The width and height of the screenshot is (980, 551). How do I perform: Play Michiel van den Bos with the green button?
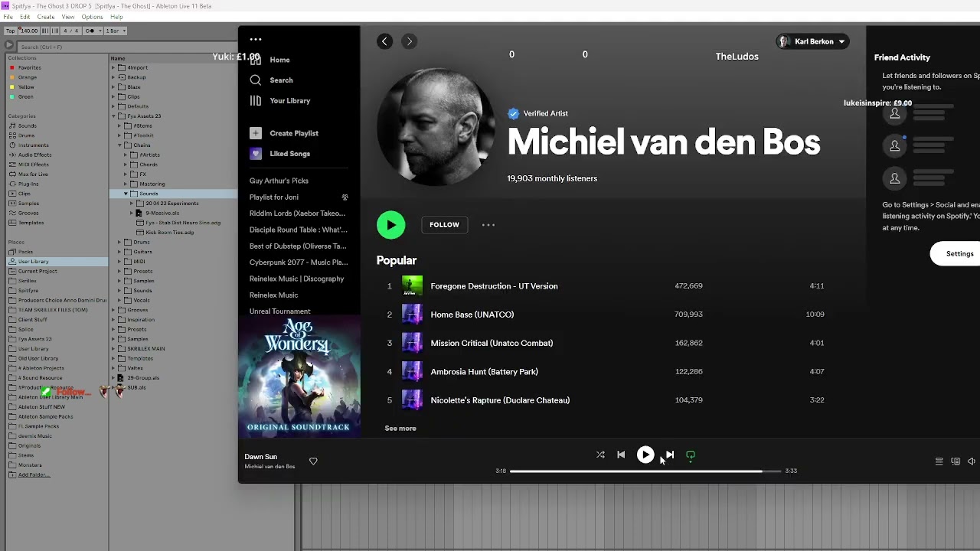pos(390,225)
